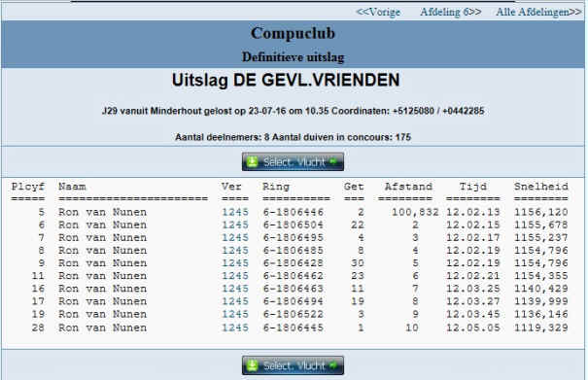This screenshot has width=588, height=380.
Task: Open club 1245 link in place 8 row
Action: click(235, 251)
